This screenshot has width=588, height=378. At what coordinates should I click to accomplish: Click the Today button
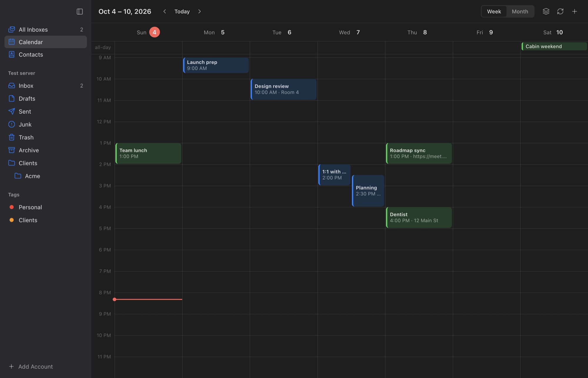tap(182, 11)
